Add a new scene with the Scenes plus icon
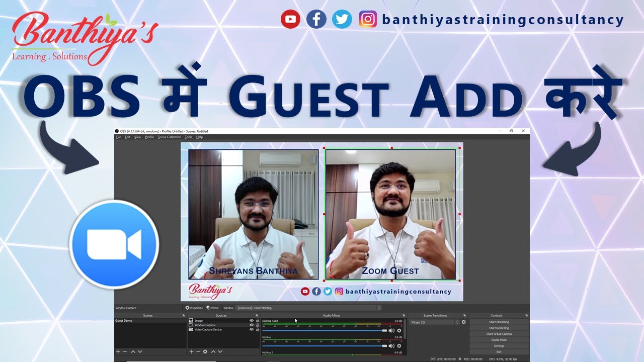Screen dimensions: 644x362 118,351
